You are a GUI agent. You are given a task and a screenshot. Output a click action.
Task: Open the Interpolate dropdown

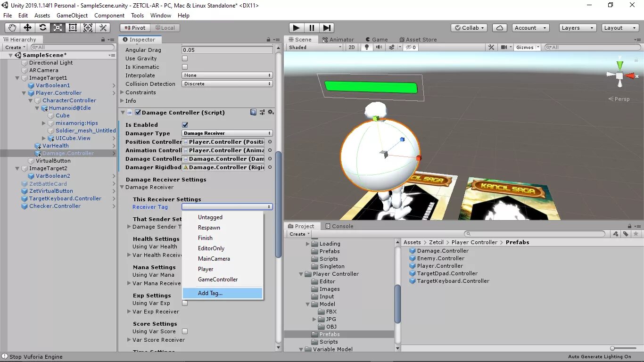point(227,75)
